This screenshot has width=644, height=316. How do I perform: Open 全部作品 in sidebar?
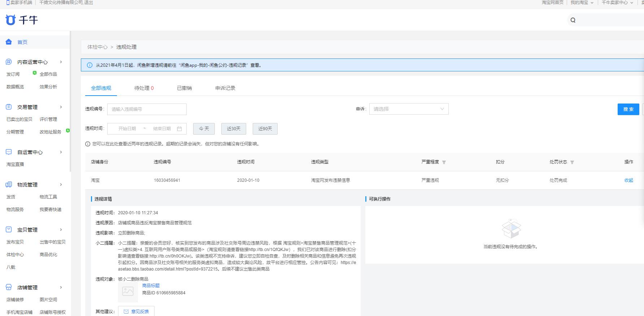click(48, 74)
